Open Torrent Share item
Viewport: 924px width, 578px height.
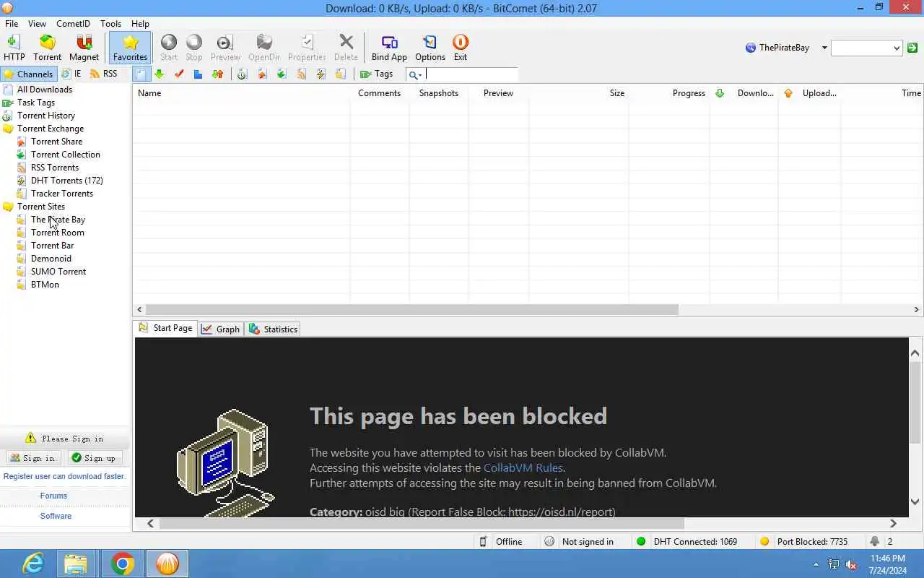click(x=56, y=142)
